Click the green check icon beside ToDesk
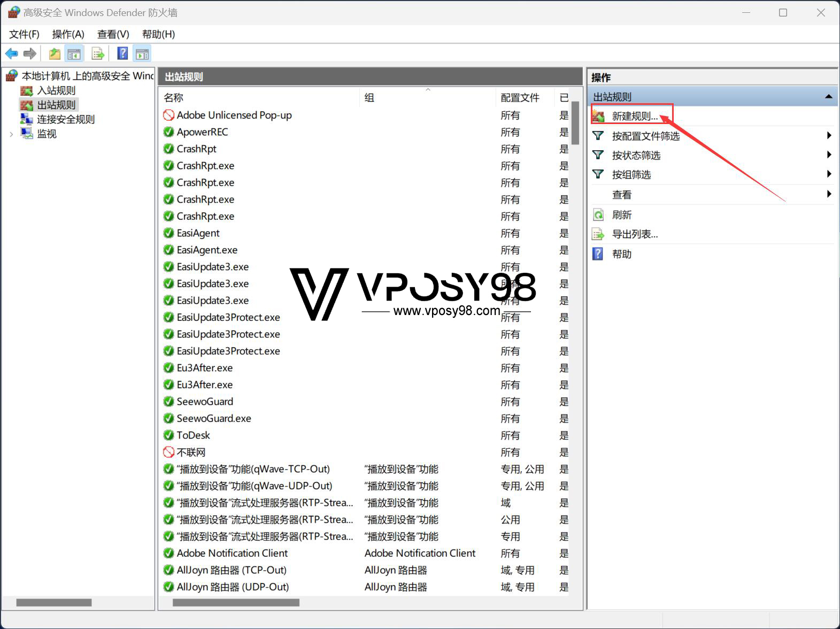 click(x=168, y=435)
